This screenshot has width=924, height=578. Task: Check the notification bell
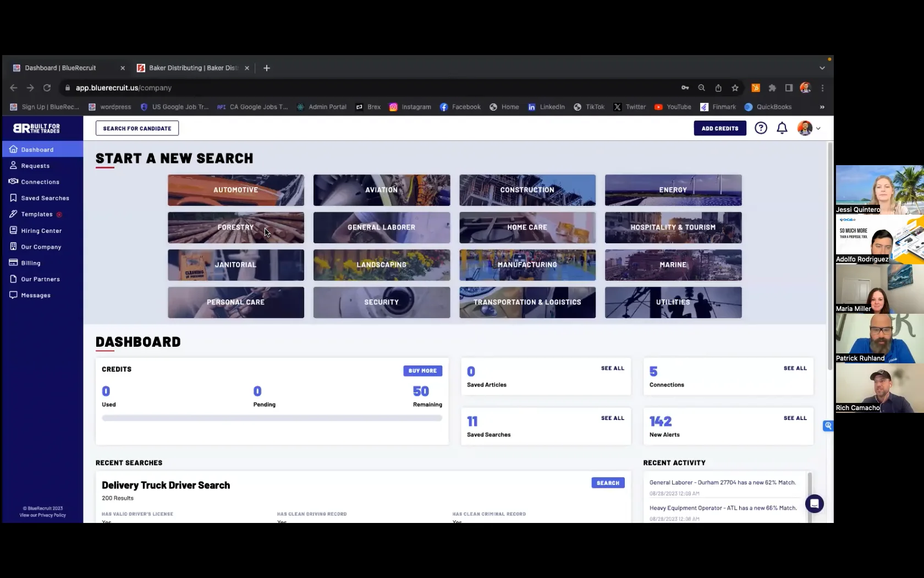click(782, 128)
